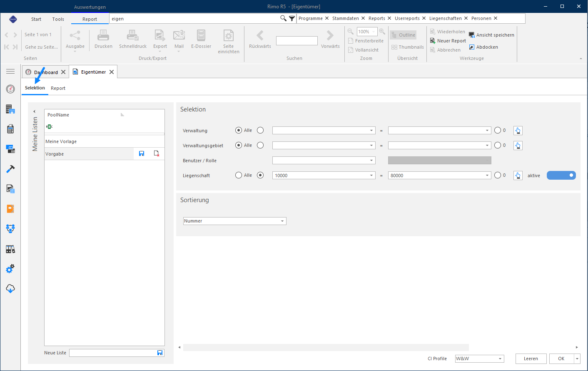Open the gears settings icon in the sidebar
The width and height of the screenshot is (588, 371).
coord(10,269)
